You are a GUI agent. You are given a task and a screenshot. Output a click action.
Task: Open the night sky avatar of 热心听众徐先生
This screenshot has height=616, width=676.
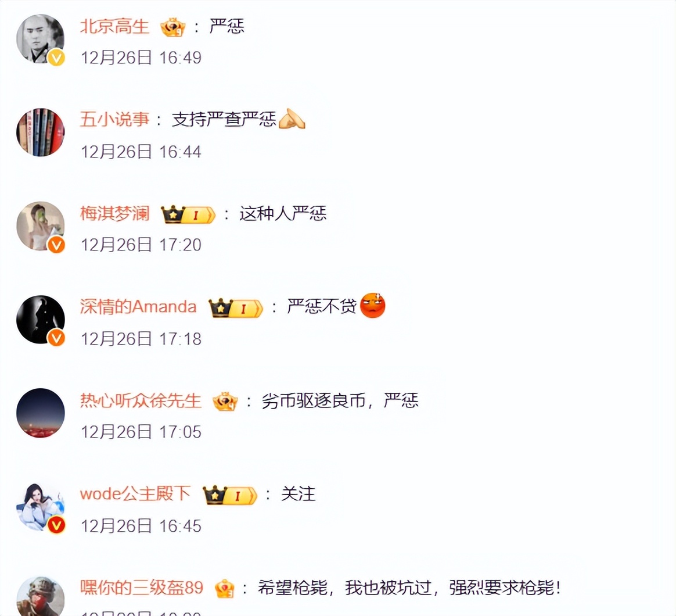click(41, 413)
